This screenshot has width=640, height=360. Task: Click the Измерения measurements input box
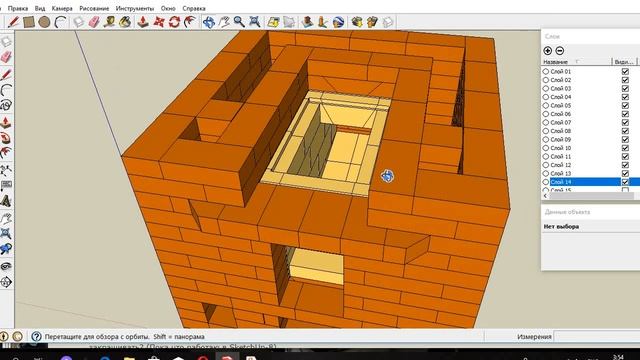(x=597, y=337)
